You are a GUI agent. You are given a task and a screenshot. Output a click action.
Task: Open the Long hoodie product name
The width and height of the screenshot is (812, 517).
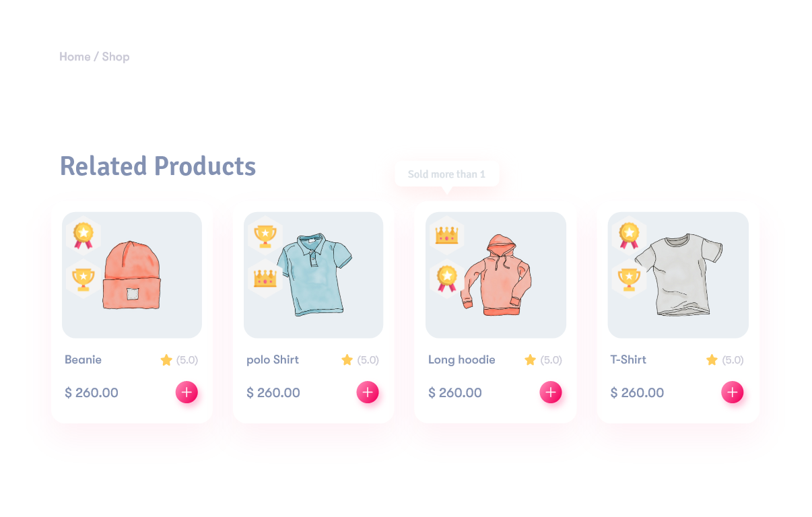click(x=462, y=359)
